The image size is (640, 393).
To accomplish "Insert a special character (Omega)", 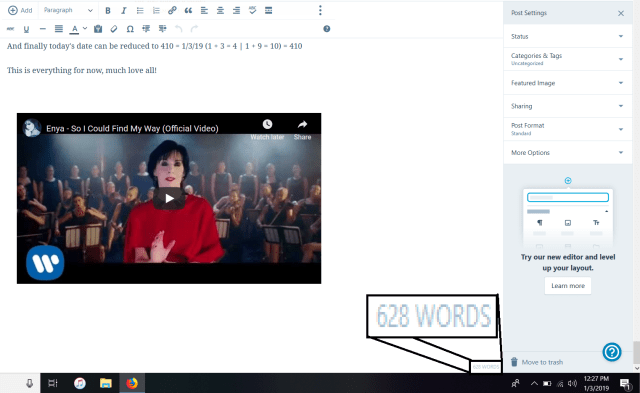I will [x=130, y=29].
